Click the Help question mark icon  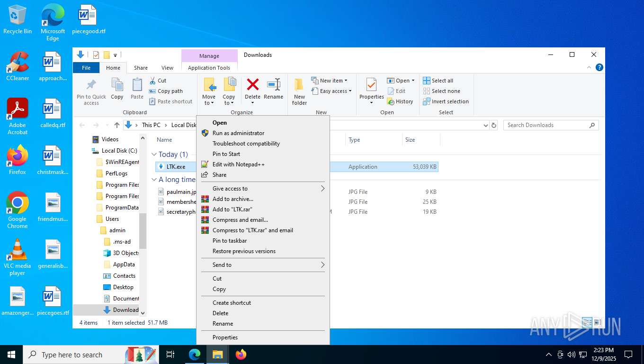pyautogui.click(x=599, y=68)
